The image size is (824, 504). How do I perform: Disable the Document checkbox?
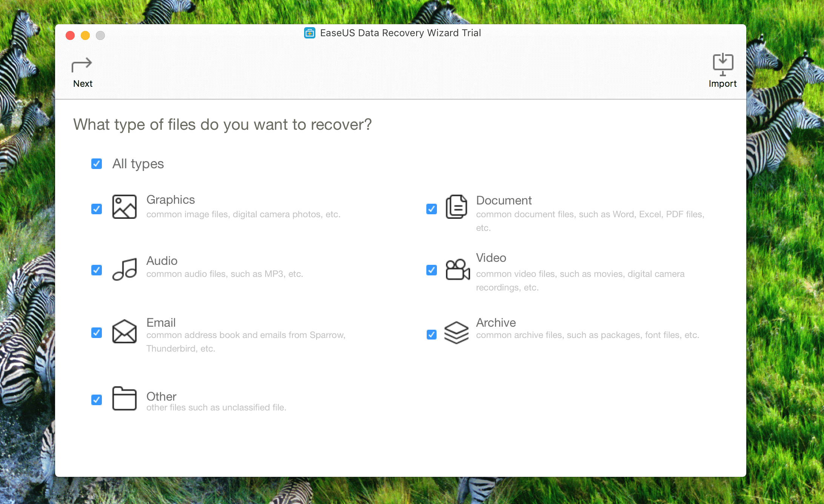click(432, 209)
